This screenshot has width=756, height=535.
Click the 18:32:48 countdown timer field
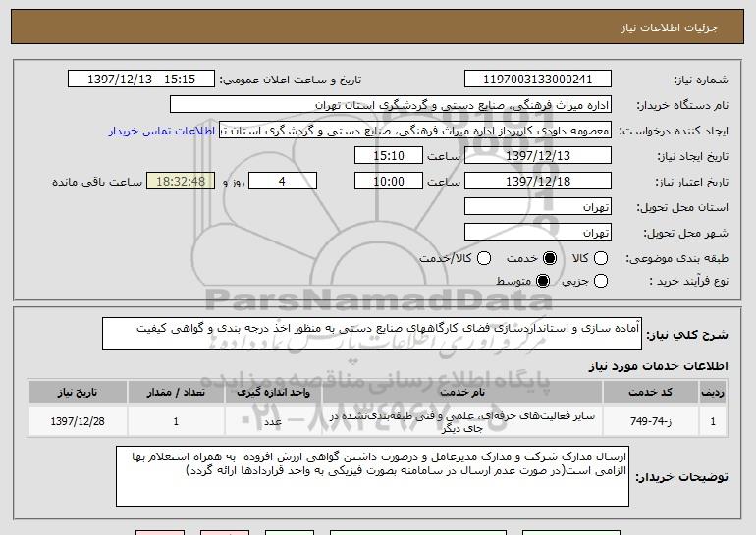coord(181,182)
